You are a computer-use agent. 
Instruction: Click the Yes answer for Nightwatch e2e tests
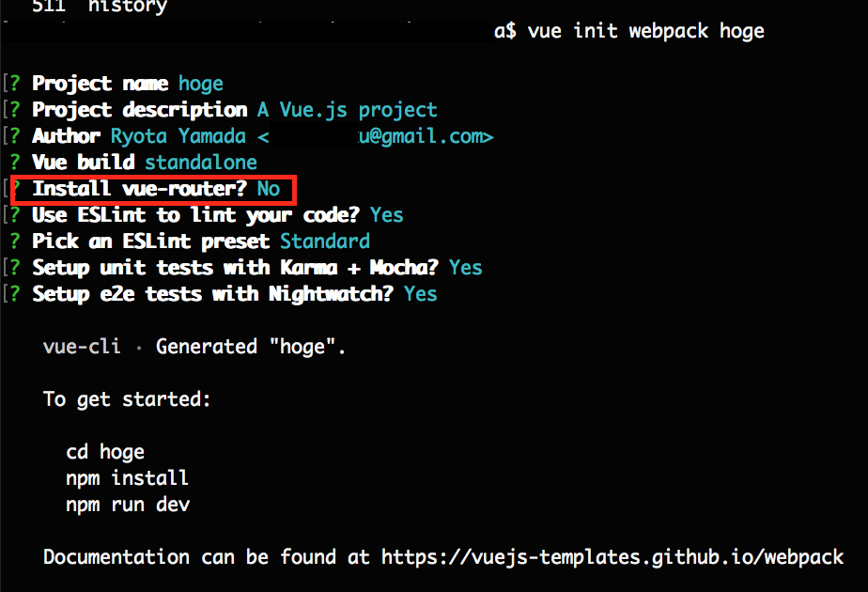point(420,294)
